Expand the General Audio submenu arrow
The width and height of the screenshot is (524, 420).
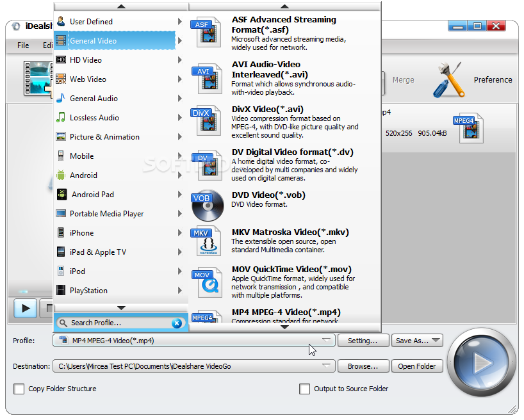180,98
